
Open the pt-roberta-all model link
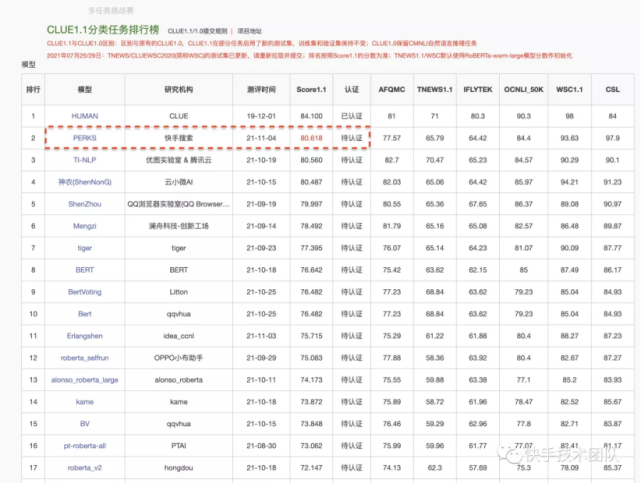point(85,446)
